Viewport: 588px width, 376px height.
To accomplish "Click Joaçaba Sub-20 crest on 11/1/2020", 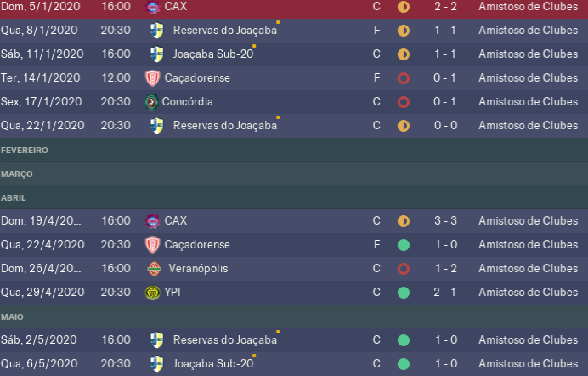I will coord(156,54).
